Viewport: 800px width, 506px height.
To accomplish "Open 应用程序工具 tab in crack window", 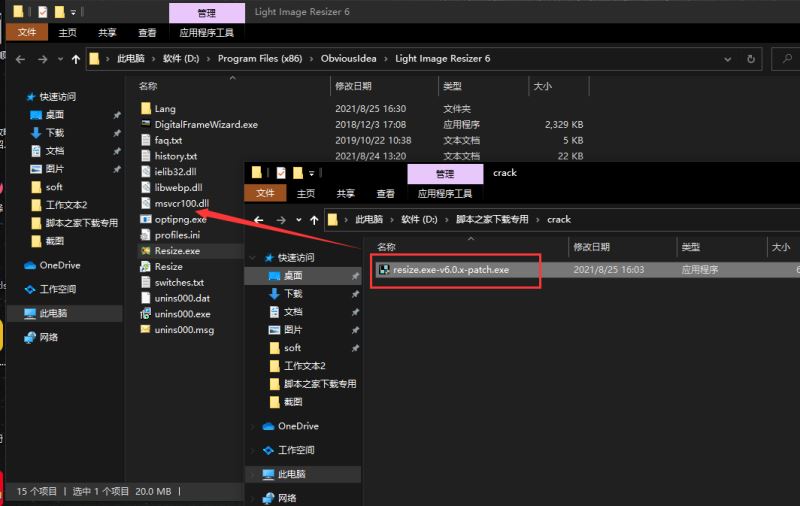I will [x=445, y=194].
